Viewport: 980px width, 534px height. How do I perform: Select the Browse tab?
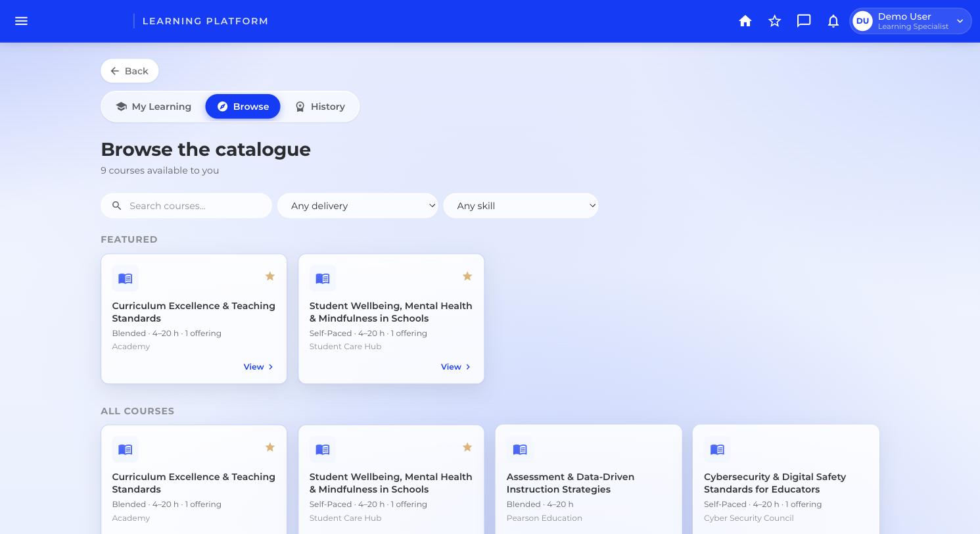tap(243, 107)
